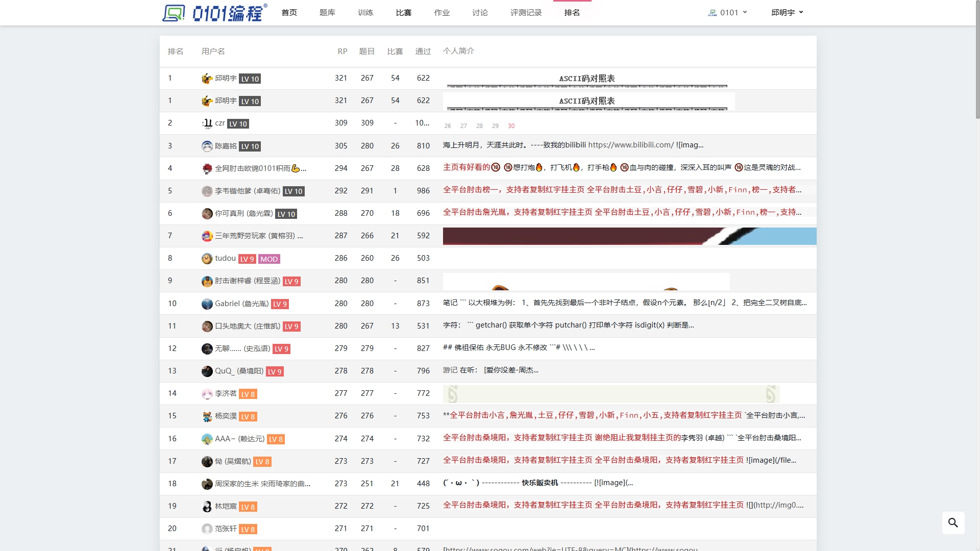The height and width of the screenshot is (551, 980).
Task: Click 杨奕淏's avatar icon
Action: (x=207, y=416)
